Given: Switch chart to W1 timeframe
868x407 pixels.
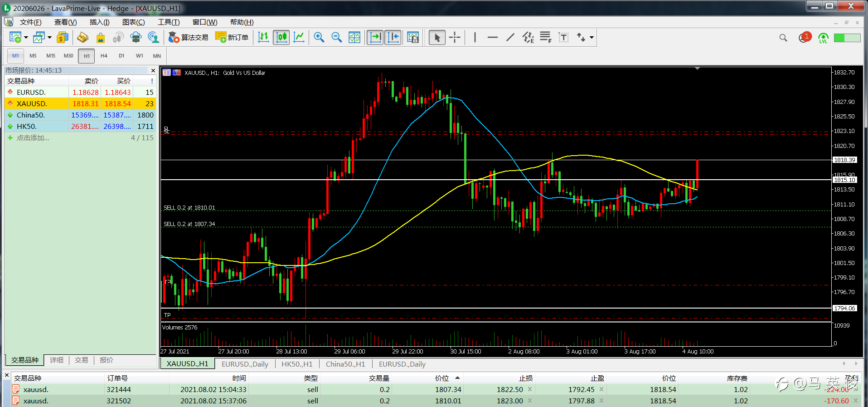Looking at the screenshot, I should 140,56.
